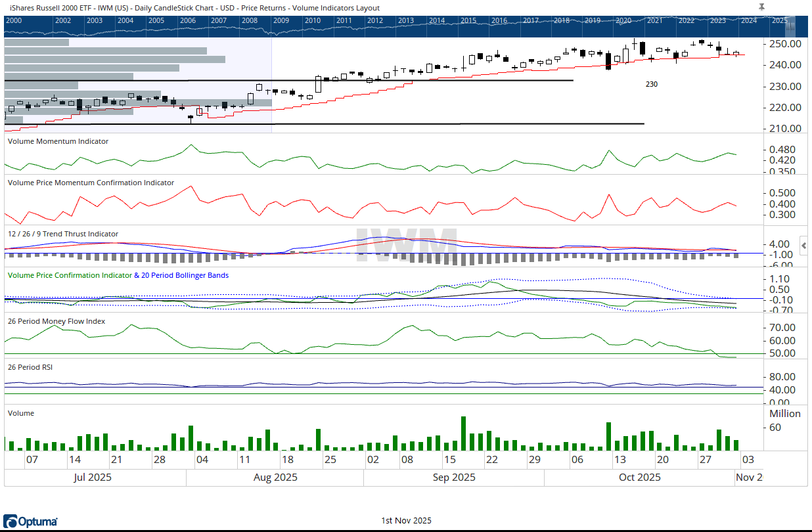Click the pin icon above the chart
The height and width of the screenshot is (532, 812).
pos(761,7)
